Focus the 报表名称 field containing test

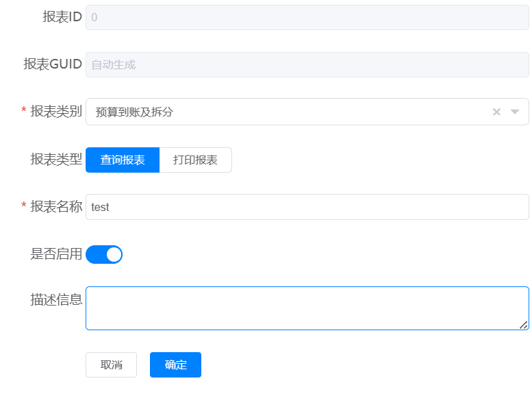(x=307, y=207)
